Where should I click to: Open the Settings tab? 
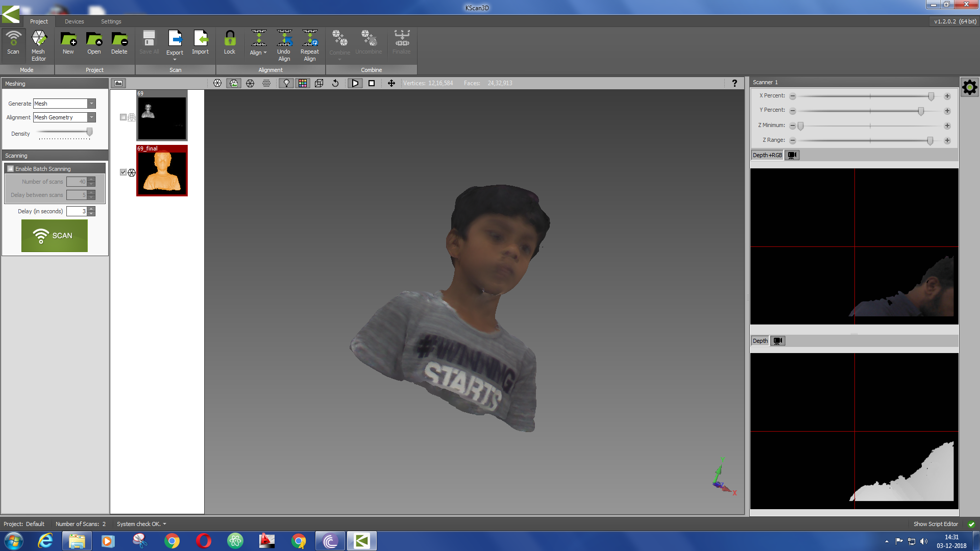[x=111, y=21]
